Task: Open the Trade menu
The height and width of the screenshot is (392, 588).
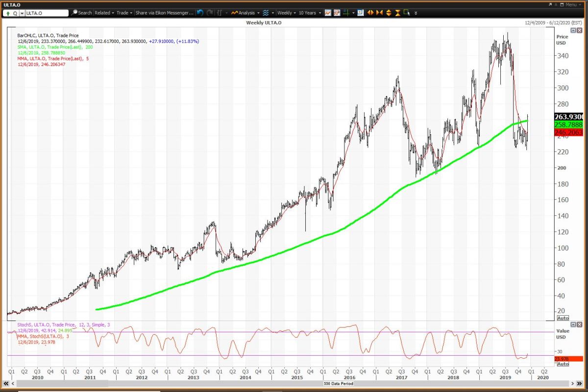Action: 124,13
